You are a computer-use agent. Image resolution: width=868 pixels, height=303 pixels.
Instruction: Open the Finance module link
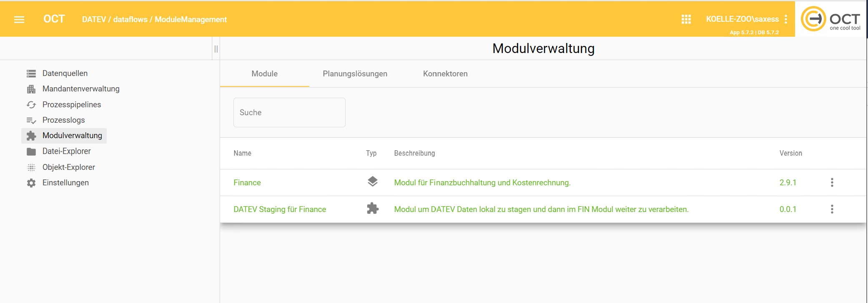coord(247,183)
